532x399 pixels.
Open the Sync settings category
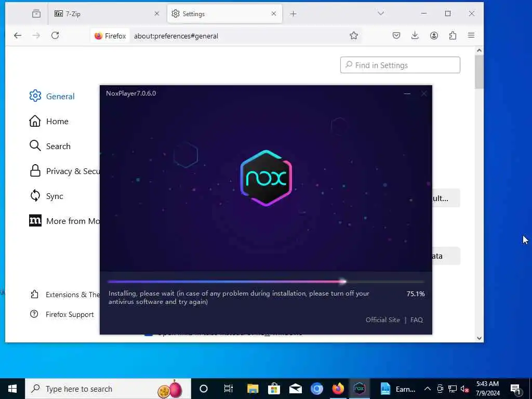pos(46,196)
